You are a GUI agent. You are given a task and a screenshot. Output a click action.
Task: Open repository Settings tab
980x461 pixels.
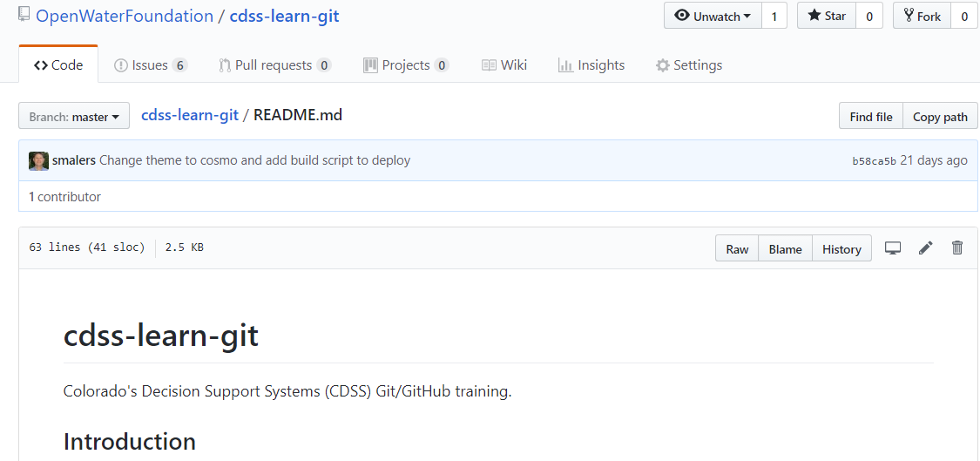click(689, 65)
